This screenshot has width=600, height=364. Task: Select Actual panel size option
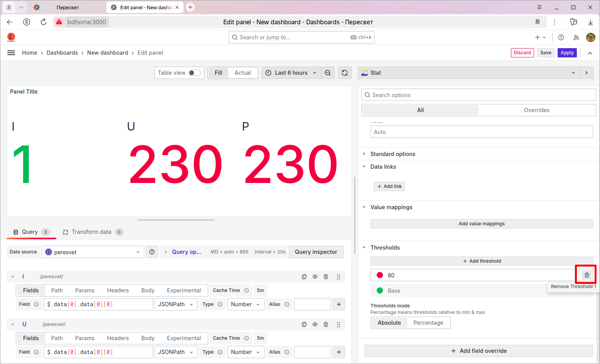point(243,73)
